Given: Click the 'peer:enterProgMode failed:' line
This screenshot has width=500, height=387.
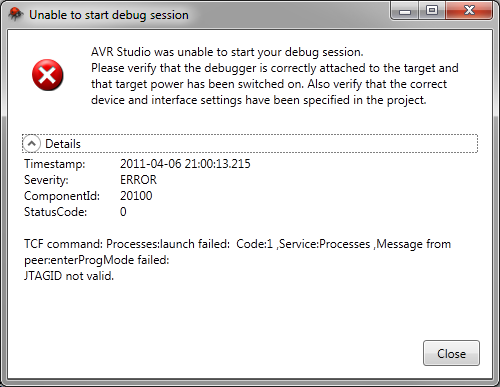Looking at the screenshot, I should (97, 260).
